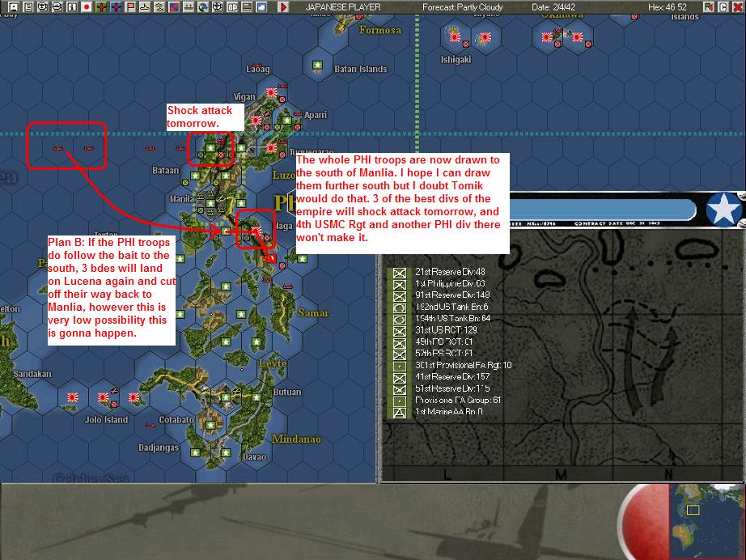Click the Mindanao map label
Viewport: 746px width, 560px height.
[x=296, y=439]
